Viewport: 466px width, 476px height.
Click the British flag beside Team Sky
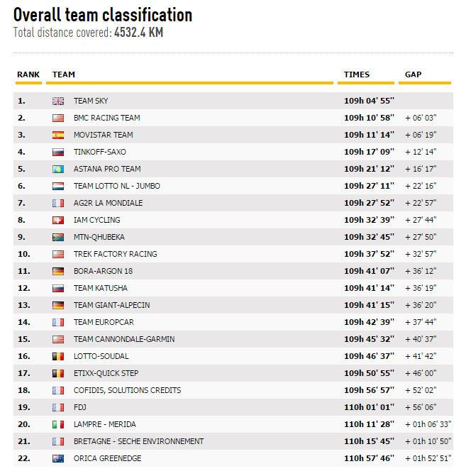[x=58, y=101]
